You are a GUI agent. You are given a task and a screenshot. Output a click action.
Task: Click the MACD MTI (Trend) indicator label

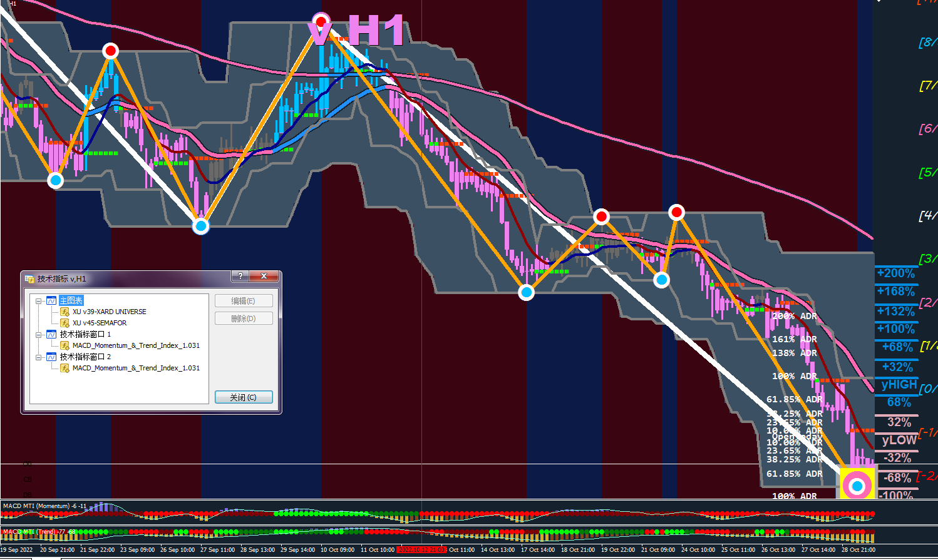(x=39, y=532)
